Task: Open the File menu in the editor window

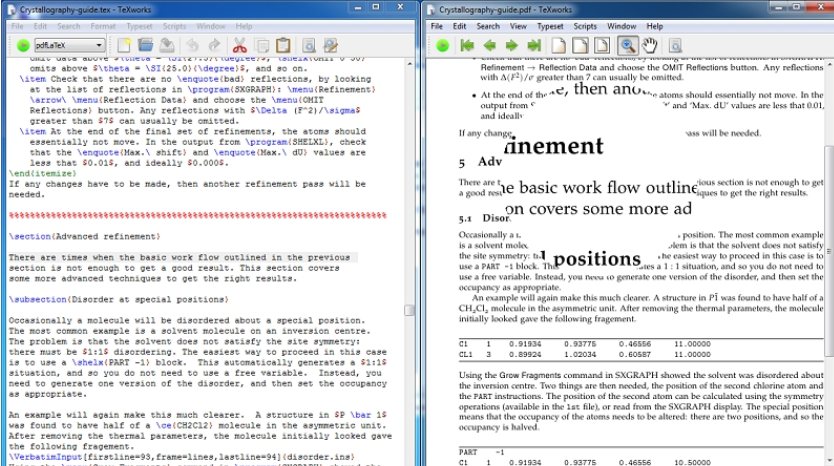Action: coord(18,26)
